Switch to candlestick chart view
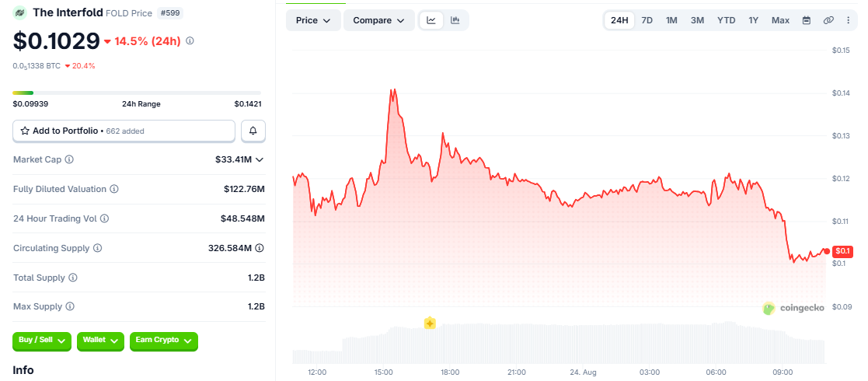This screenshot has height=381, width=868. tap(455, 20)
